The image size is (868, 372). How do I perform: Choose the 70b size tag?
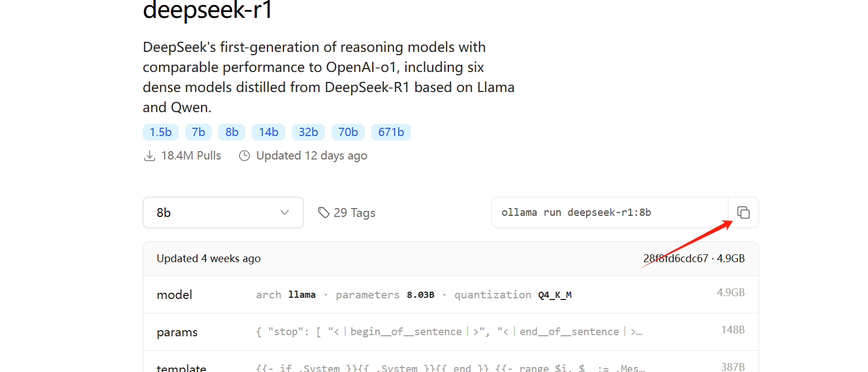click(348, 132)
